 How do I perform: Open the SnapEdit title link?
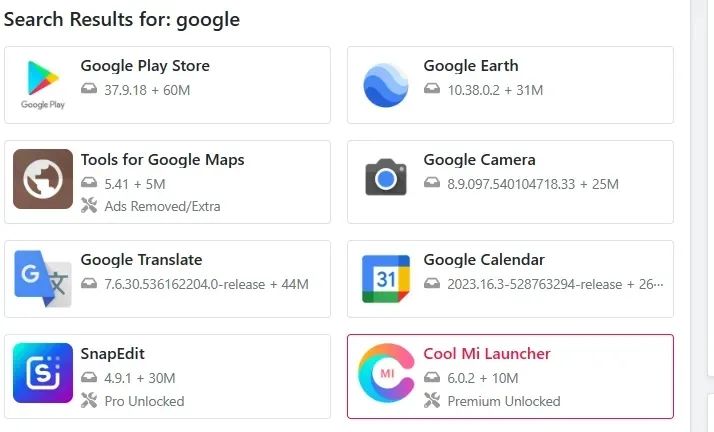tap(112, 354)
